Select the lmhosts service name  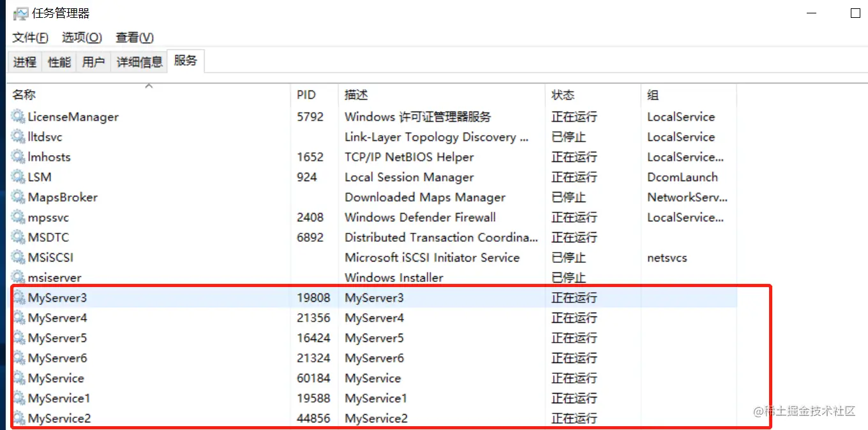[49, 157]
